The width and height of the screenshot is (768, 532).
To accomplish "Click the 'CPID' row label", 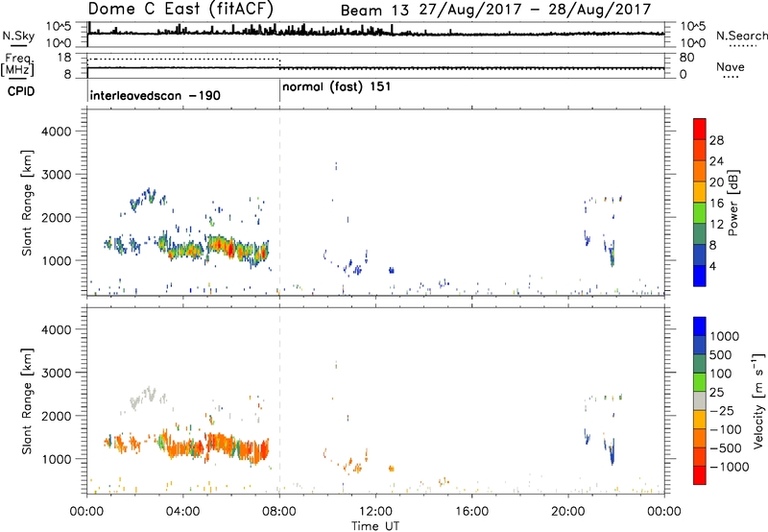I will pos(21,91).
